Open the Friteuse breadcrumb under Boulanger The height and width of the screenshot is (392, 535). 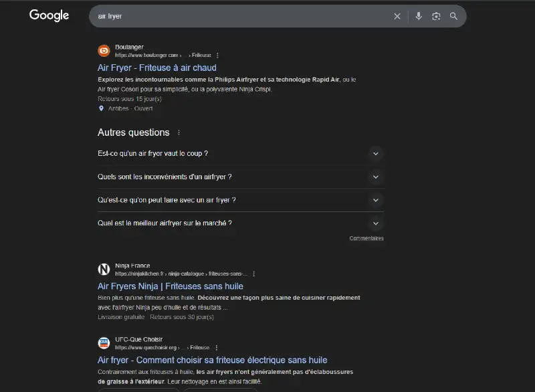(x=201, y=55)
